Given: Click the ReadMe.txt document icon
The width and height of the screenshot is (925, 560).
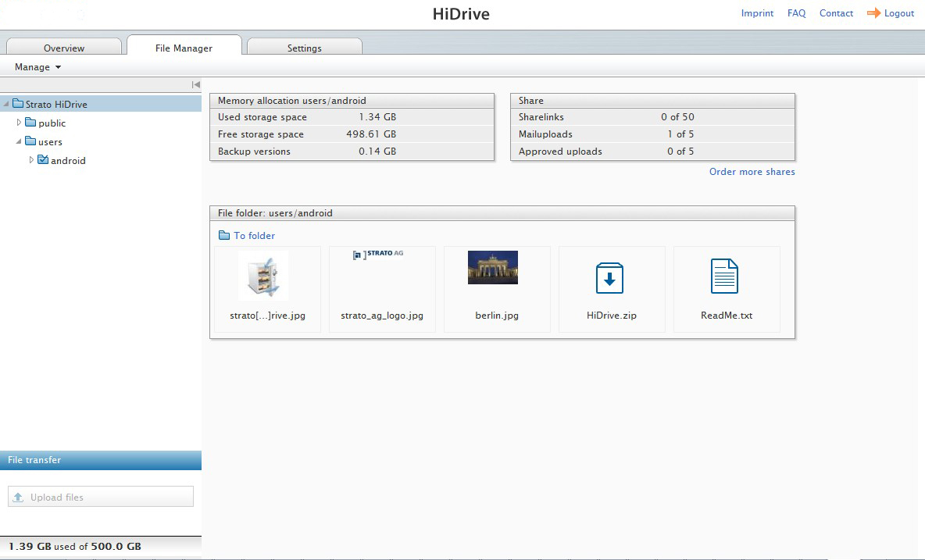Looking at the screenshot, I should [724, 276].
